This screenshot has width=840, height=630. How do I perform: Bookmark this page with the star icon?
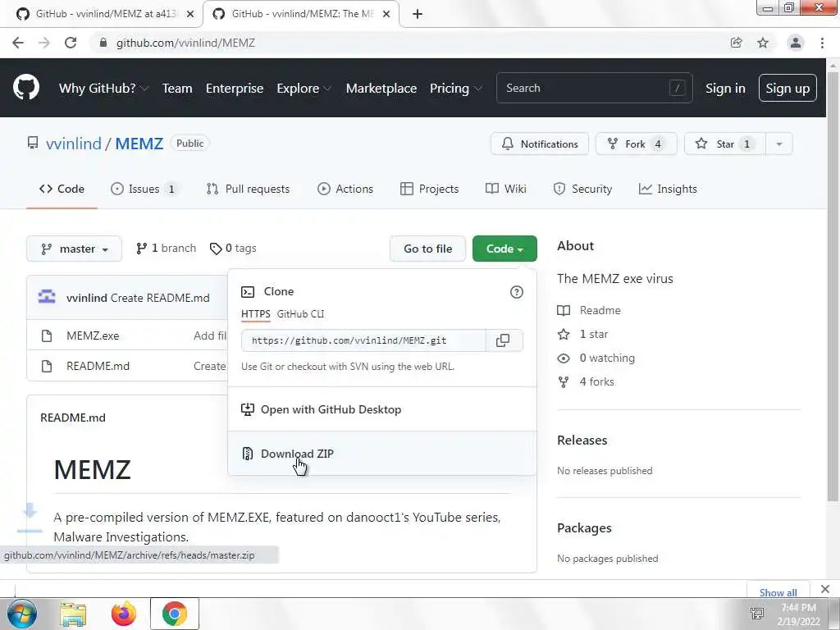tap(763, 43)
